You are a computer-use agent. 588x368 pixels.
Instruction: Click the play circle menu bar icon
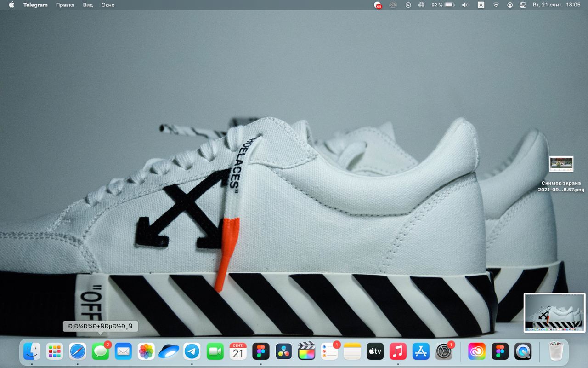coord(408,5)
